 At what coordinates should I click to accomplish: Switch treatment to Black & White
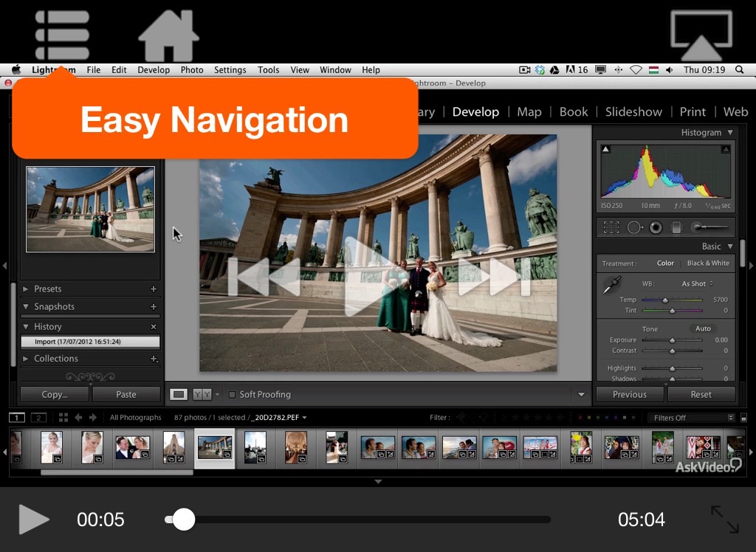click(x=707, y=263)
